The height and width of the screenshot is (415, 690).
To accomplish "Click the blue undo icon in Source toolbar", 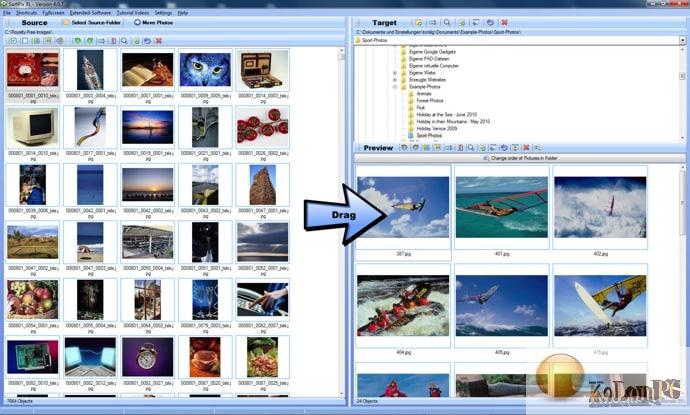I will (147, 40).
